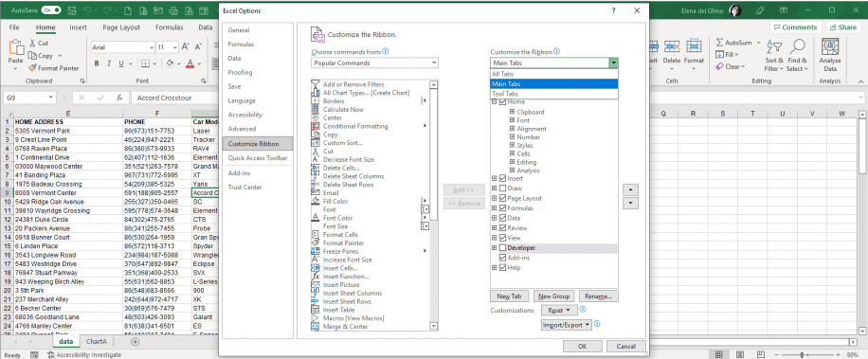Viewport: 868px width, 359px height.
Task: Expand the Clipboard group node
Action: pos(512,112)
